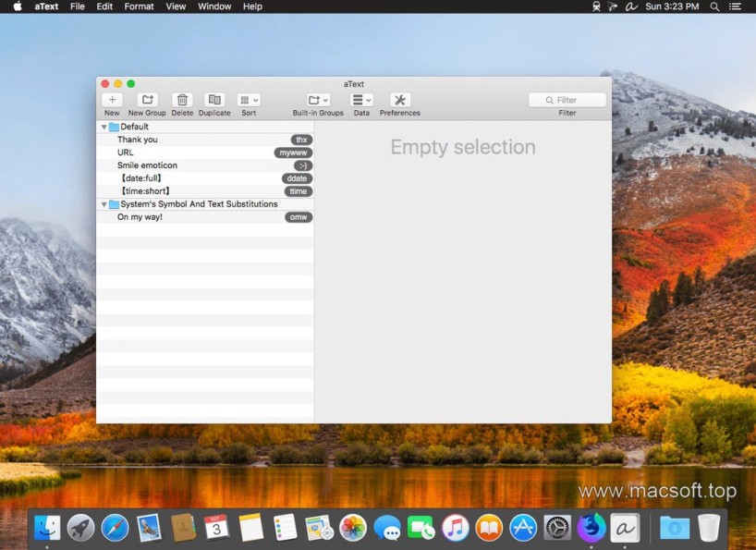
Task: Open the Preferences tools icon
Action: point(399,100)
